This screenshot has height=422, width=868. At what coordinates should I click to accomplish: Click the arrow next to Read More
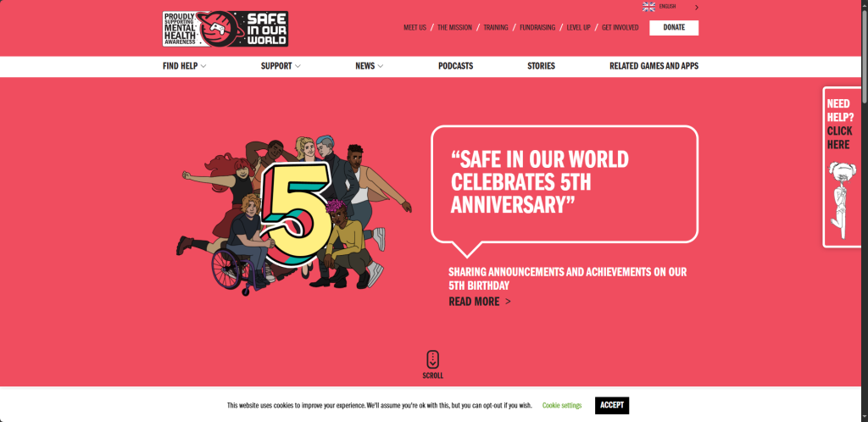point(509,302)
